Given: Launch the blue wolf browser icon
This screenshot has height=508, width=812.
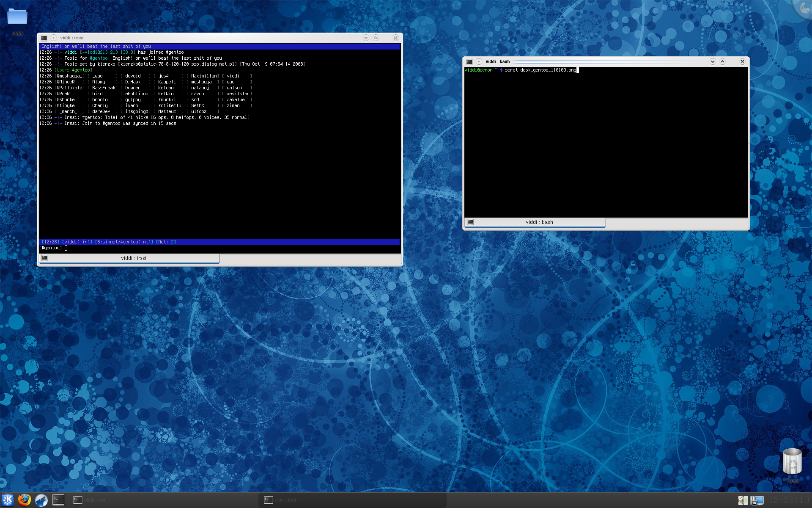Looking at the screenshot, I should (x=41, y=500).
